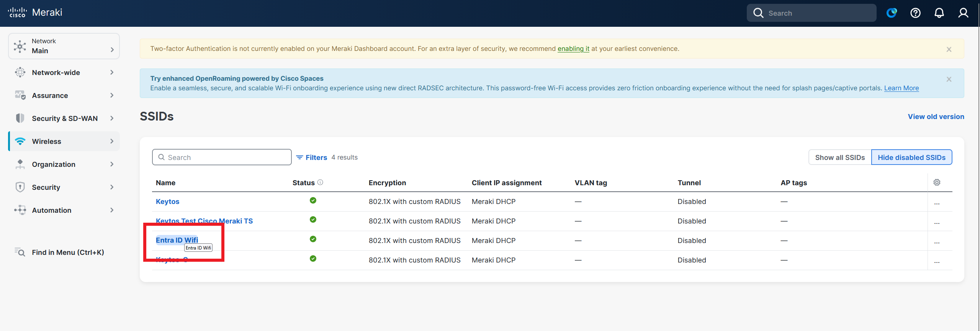Click the Assurance sidebar icon
The image size is (980, 331).
[x=20, y=95]
